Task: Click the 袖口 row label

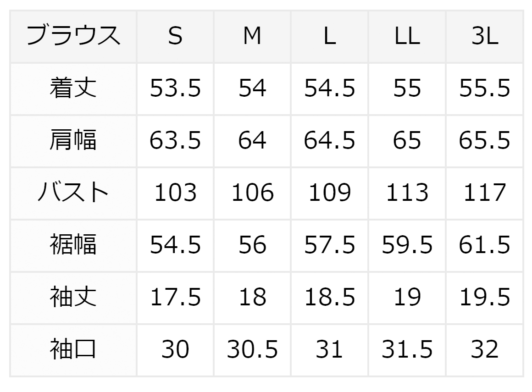Action: (73, 350)
